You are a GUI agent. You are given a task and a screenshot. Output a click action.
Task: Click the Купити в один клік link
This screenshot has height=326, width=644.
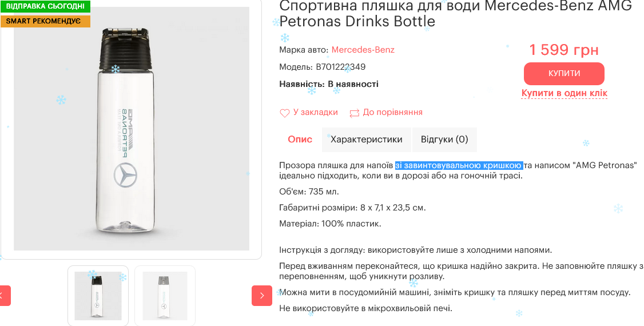(564, 93)
